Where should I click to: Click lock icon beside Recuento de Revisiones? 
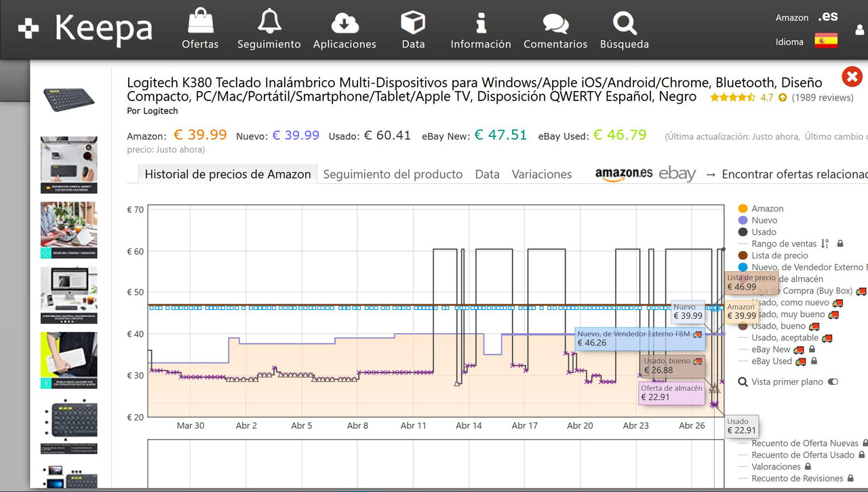(851, 478)
